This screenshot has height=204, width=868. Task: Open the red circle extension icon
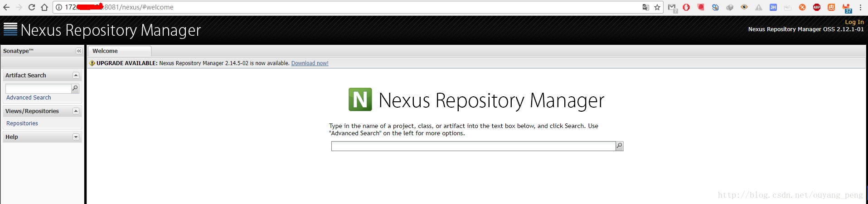[x=701, y=7]
